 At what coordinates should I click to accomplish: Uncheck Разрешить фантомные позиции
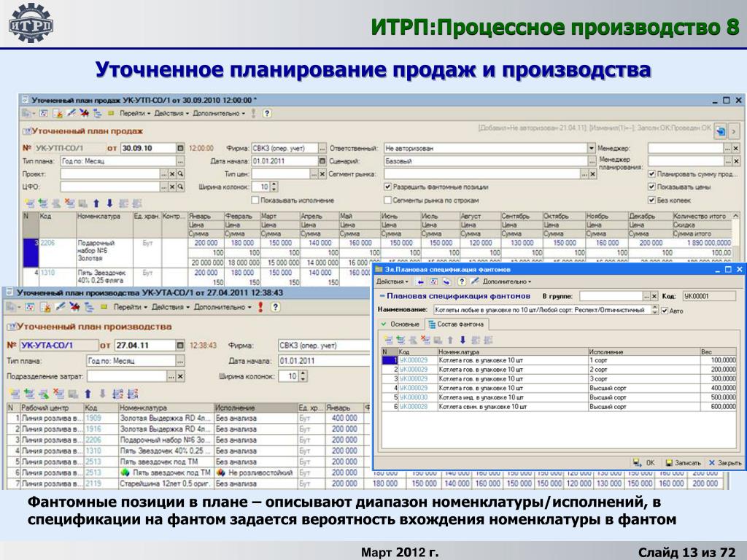point(387,187)
